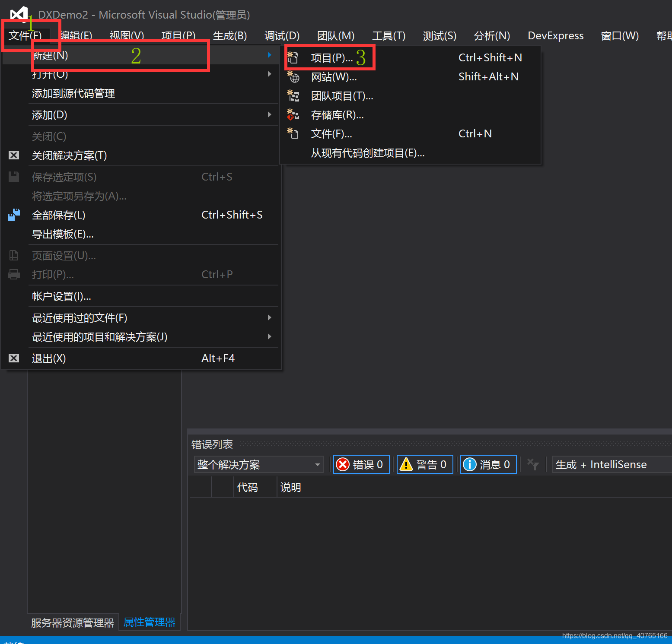672x644 pixels.
Task: Open the 项目(P) menu in menu bar
Action: [x=178, y=35]
